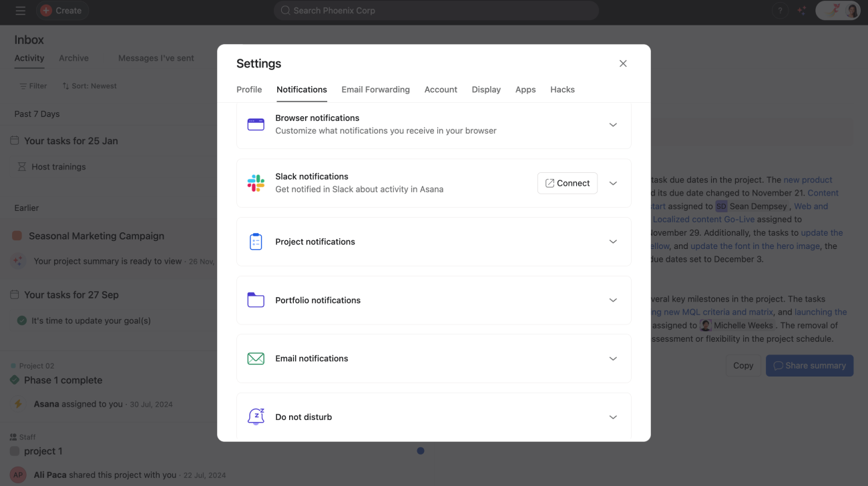The height and width of the screenshot is (486, 868).
Task: Expand the Email notifications section
Action: coord(613,358)
